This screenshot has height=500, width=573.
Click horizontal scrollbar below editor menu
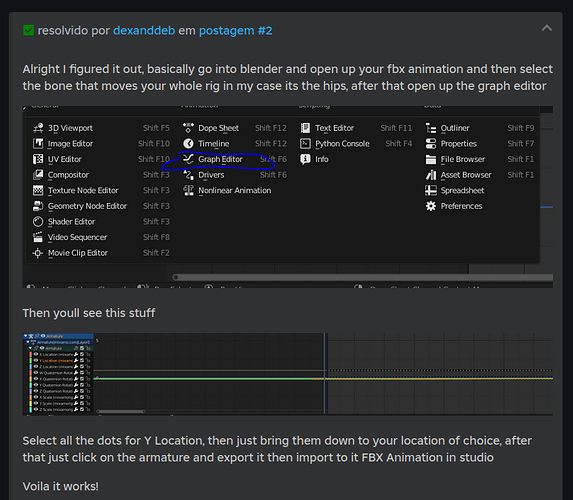click(363, 277)
